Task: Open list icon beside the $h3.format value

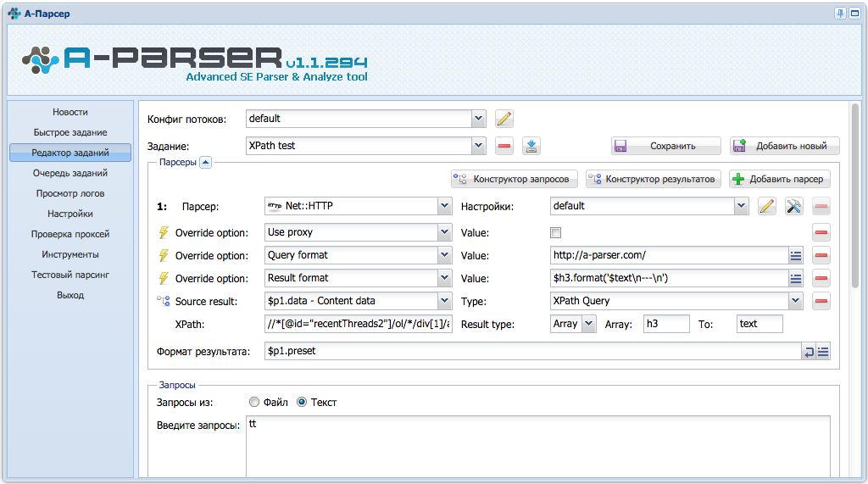Action: (795, 278)
